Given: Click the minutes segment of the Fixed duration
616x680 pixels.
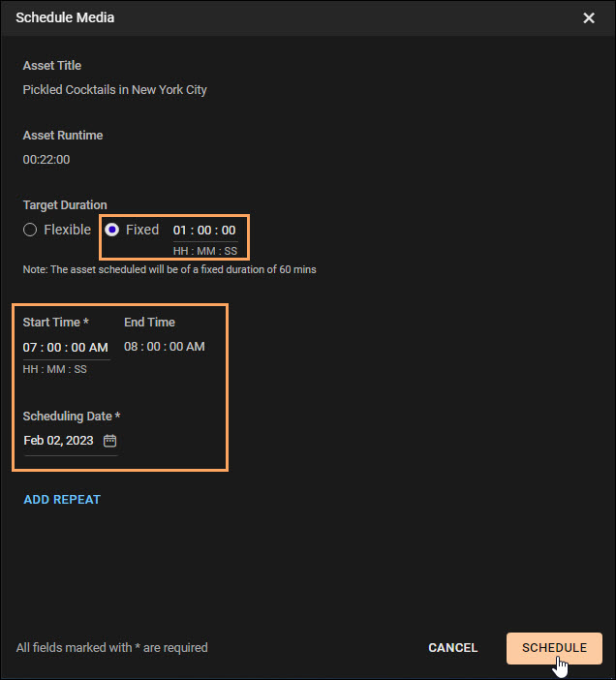Looking at the screenshot, I should pyautogui.click(x=204, y=230).
